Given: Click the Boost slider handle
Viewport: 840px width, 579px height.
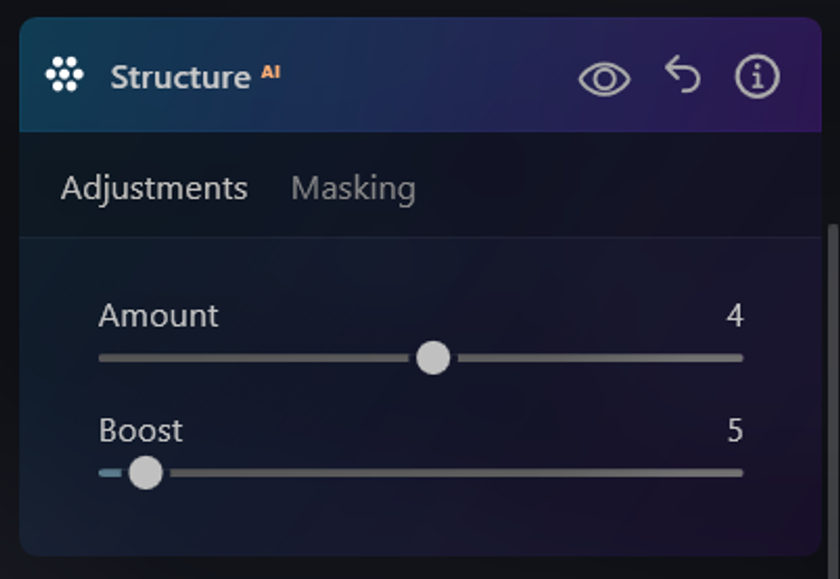Looking at the screenshot, I should point(146,473).
